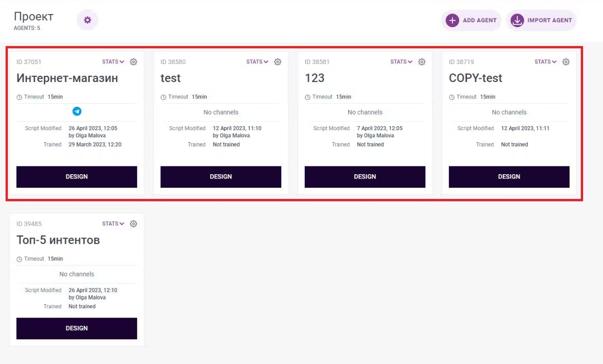This screenshot has height=364, width=603.
Task: Open settings gear for test agent
Action: (x=278, y=62)
